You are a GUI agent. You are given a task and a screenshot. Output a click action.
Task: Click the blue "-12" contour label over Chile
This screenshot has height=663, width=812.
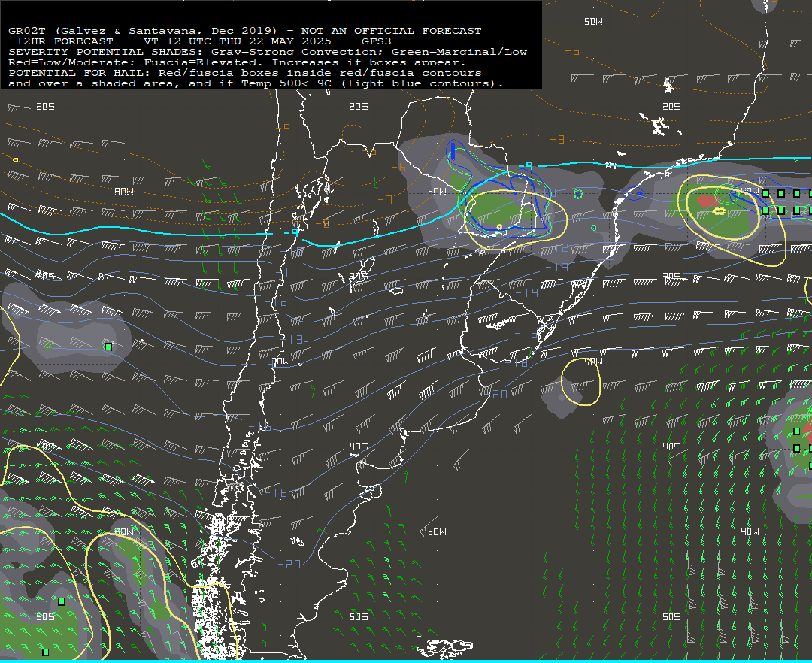pyautogui.click(x=277, y=301)
